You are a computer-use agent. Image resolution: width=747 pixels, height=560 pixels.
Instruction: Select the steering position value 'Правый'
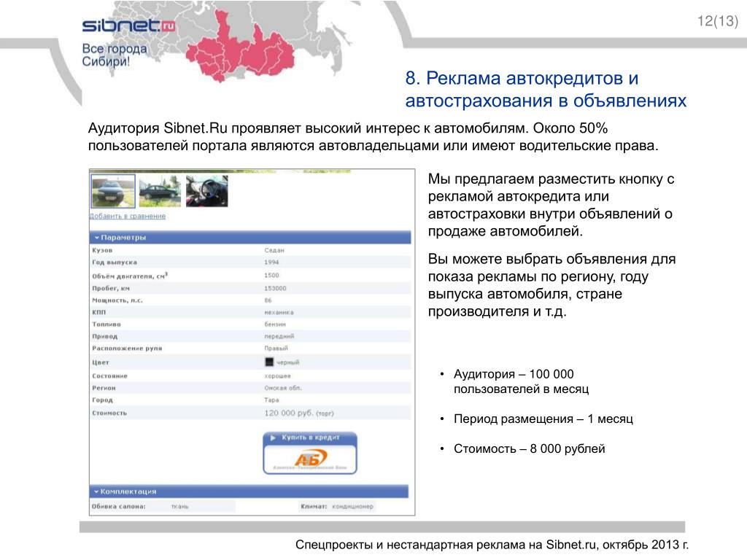click(276, 348)
